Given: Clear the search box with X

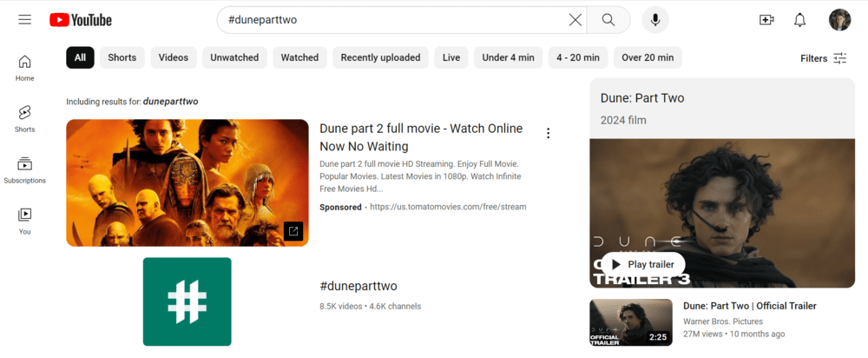Looking at the screenshot, I should pos(575,20).
